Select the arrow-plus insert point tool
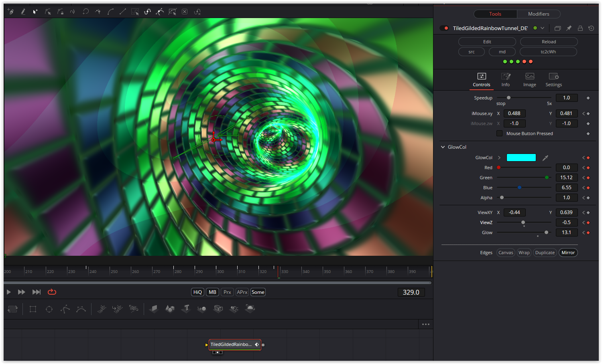Screen dimensions: 602x364 click(35, 12)
